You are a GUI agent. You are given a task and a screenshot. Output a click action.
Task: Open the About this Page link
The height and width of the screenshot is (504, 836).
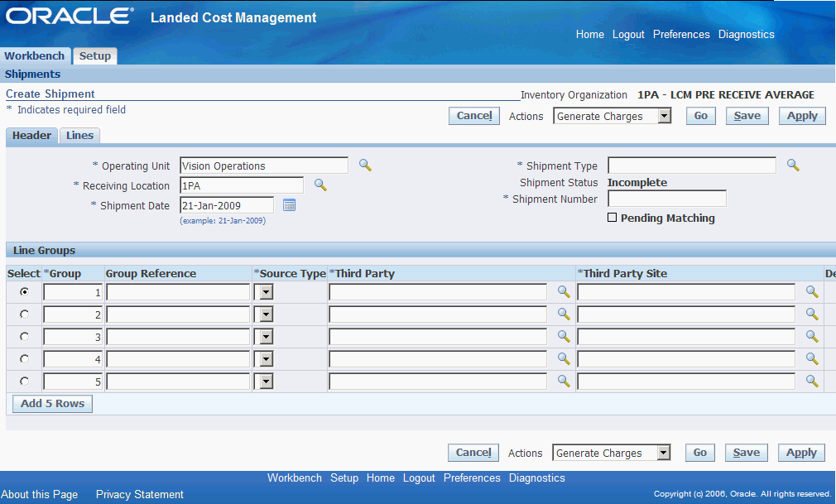40,494
